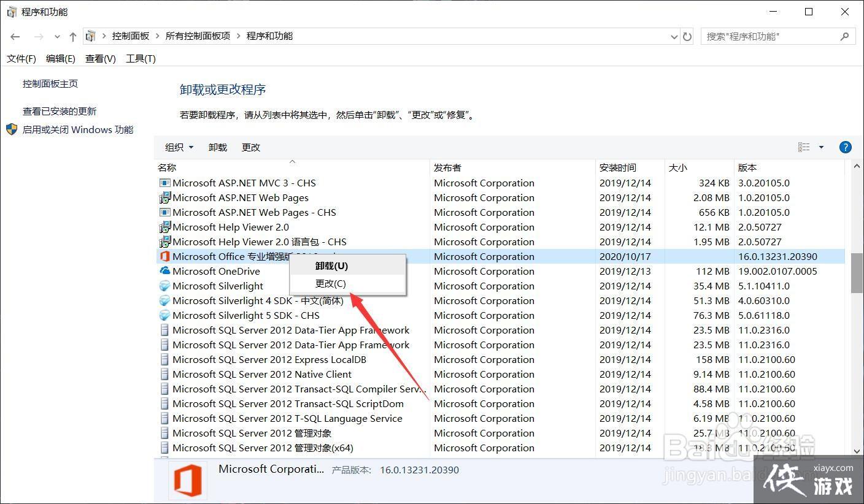Click SQL Server 2012 Express LocalDB icon
Image resolution: width=864 pixels, height=504 pixels.
pos(164,359)
